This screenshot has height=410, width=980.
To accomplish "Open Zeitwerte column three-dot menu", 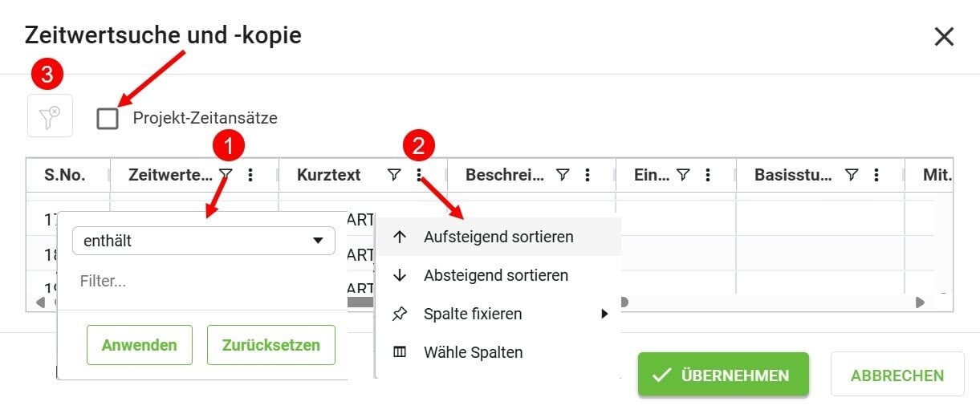I will [x=250, y=174].
